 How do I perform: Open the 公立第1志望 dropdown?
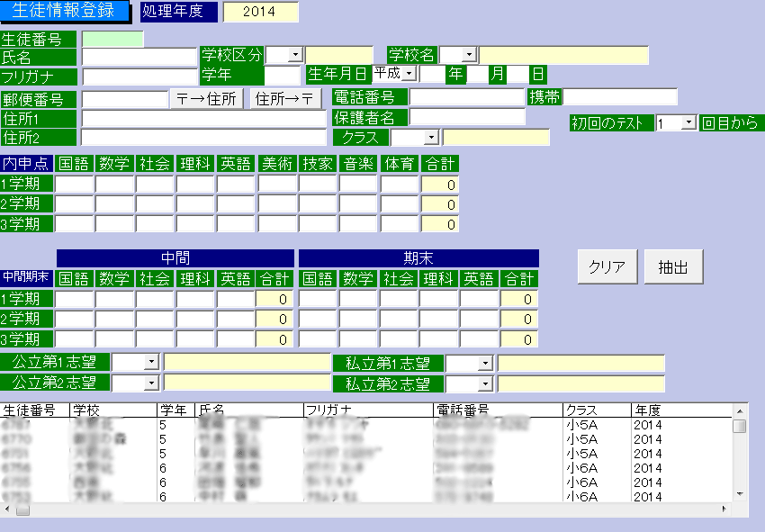point(150,362)
